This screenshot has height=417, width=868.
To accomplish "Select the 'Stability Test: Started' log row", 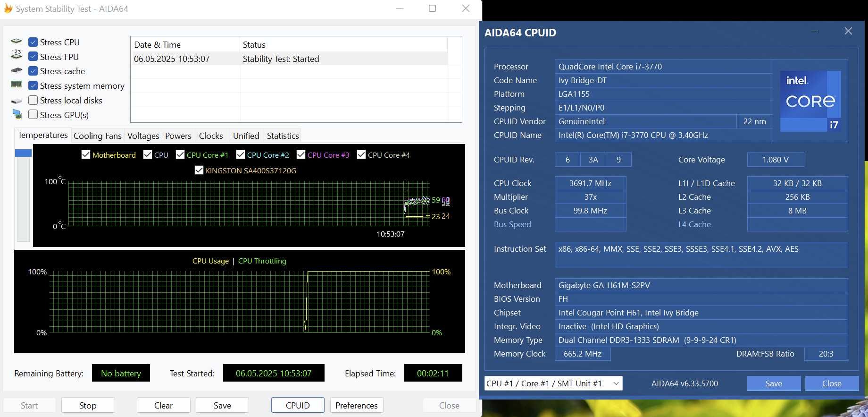I will [x=289, y=59].
